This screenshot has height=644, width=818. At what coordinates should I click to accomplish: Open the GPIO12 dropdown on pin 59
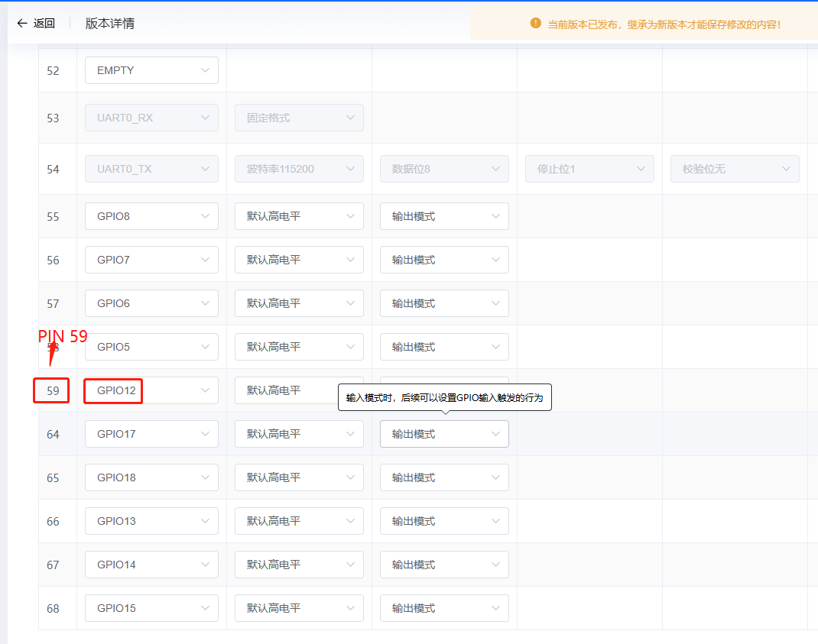point(151,390)
